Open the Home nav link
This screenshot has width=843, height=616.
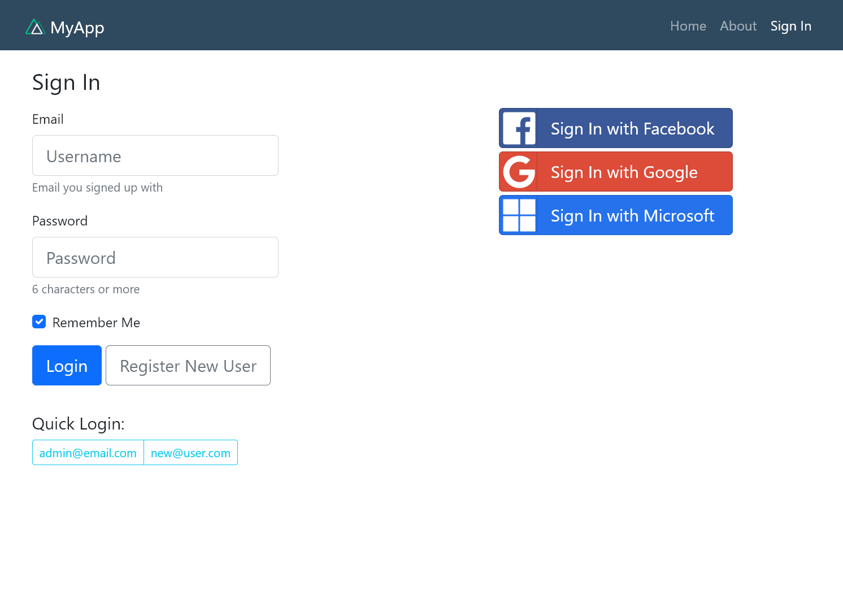(688, 26)
